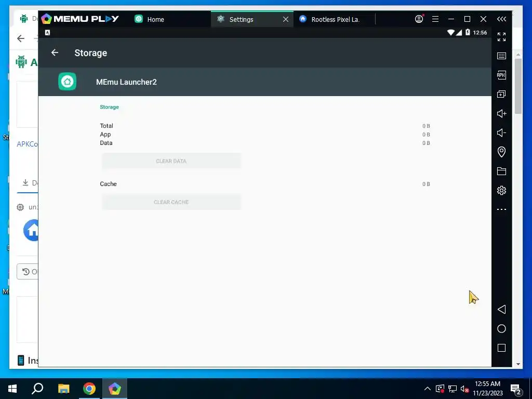Viewport: 532px width, 399px height.
Task: Click the MEmu Play taskbar icon
Action: (115, 389)
